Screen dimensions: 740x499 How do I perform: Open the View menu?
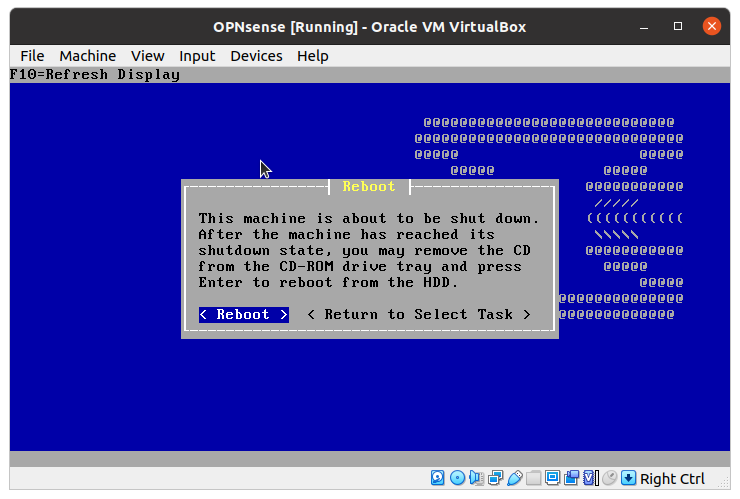(147, 56)
